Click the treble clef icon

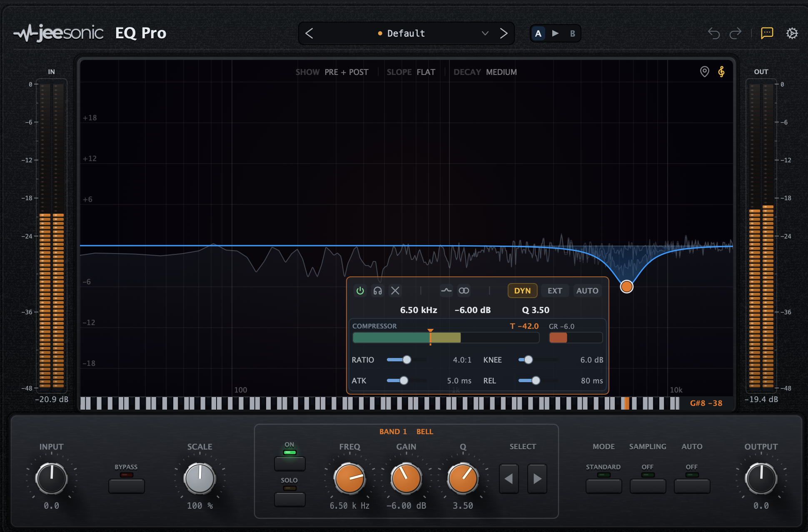coord(721,72)
